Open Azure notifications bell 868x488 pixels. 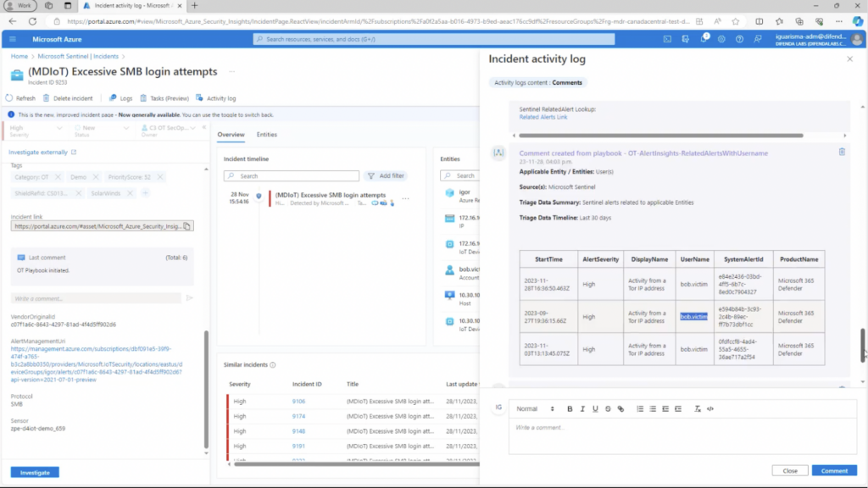point(704,39)
